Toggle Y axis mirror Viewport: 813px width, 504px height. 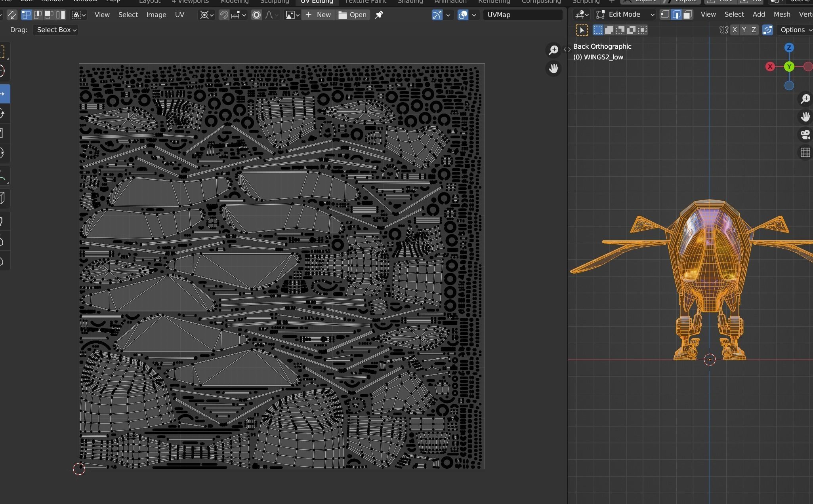pyautogui.click(x=744, y=30)
